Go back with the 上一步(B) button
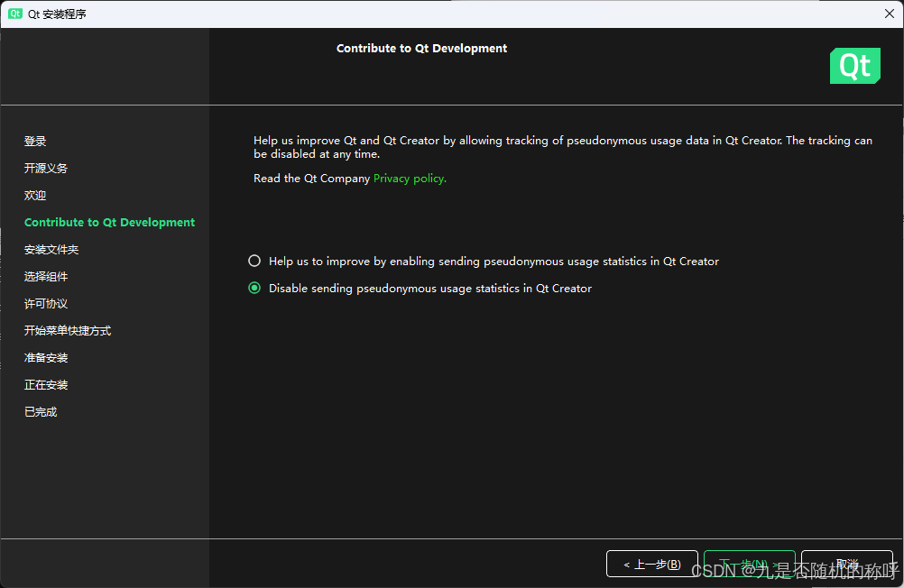 652,564
